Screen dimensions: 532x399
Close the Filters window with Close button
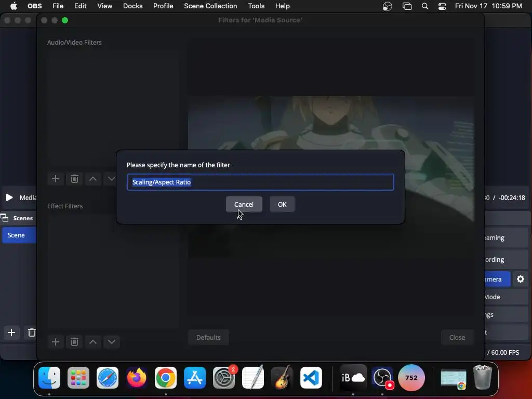pyautogui.click(x=457, y=337)
